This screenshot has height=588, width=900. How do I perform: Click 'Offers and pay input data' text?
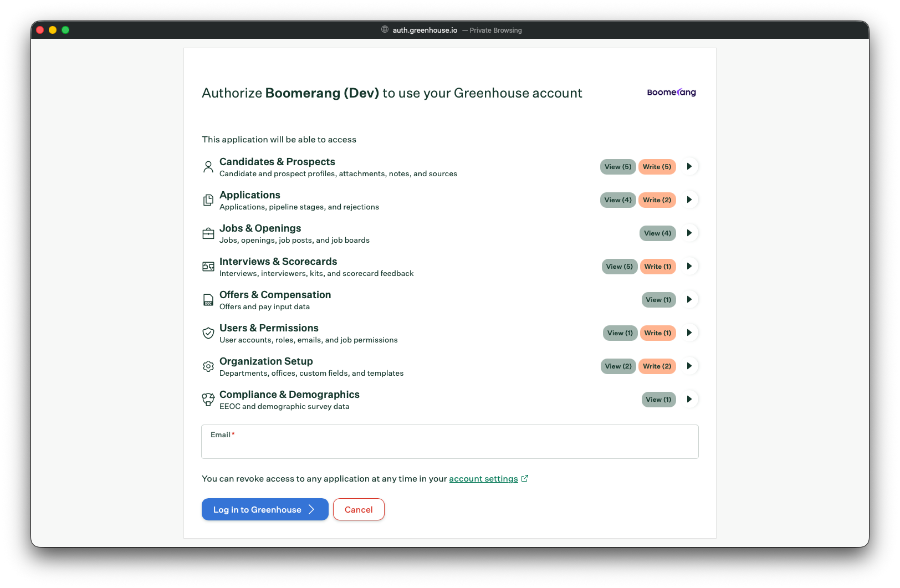264,307
